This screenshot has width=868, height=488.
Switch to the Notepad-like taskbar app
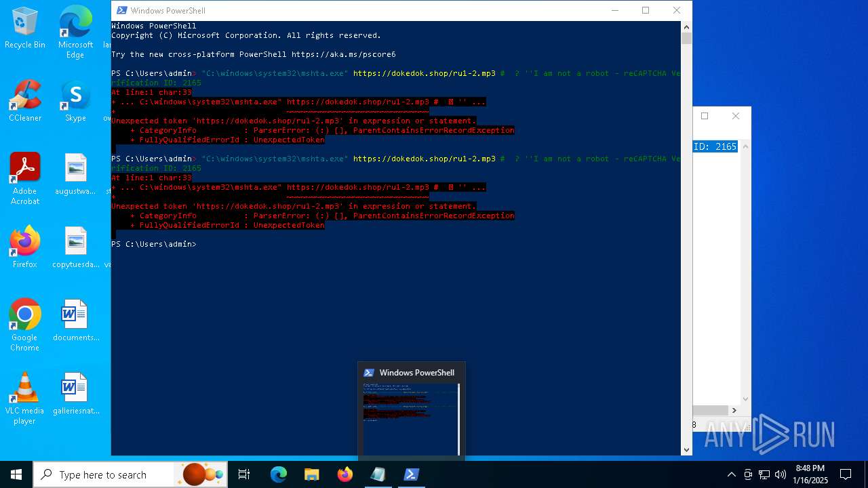coord(378,474)
